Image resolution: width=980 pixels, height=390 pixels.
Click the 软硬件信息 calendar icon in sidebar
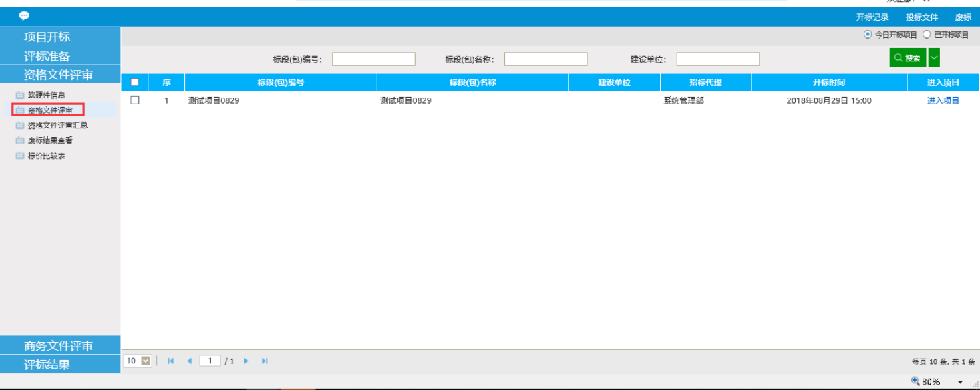tap(20, 95)
